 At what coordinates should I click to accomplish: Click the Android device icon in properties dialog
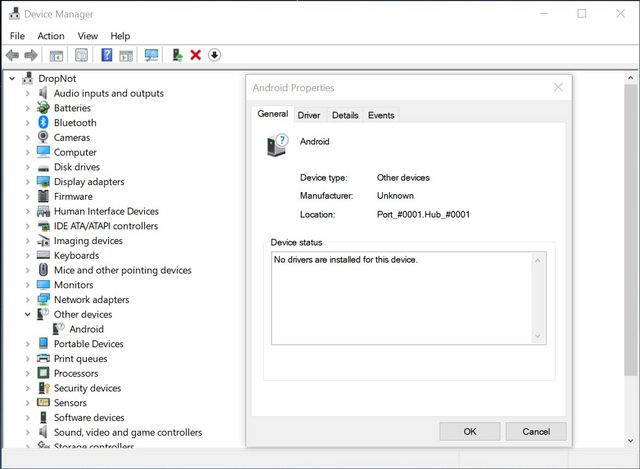pos(278,145)
